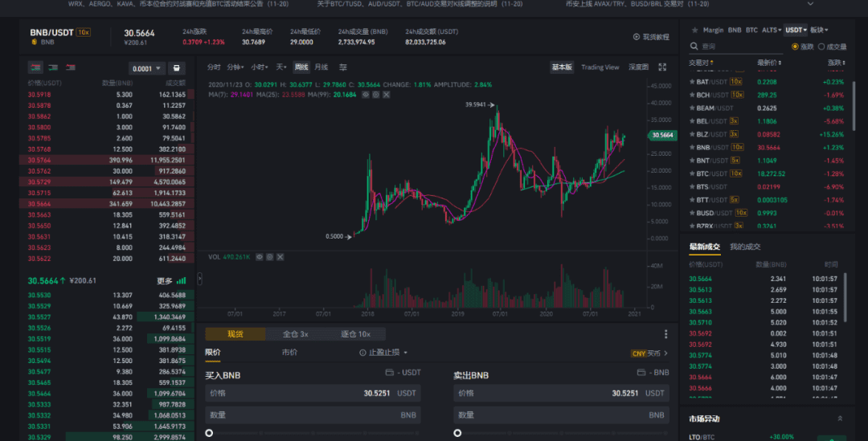
Task: Click the sell amount slider handle
Action: click(457, 433)
